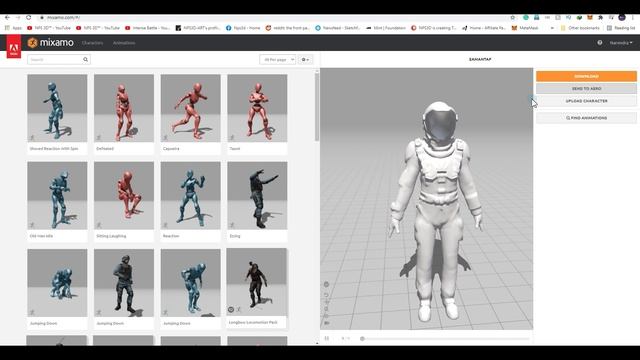Click the Send to Aero button
640x360 pixels.
[x=586, y=89]
